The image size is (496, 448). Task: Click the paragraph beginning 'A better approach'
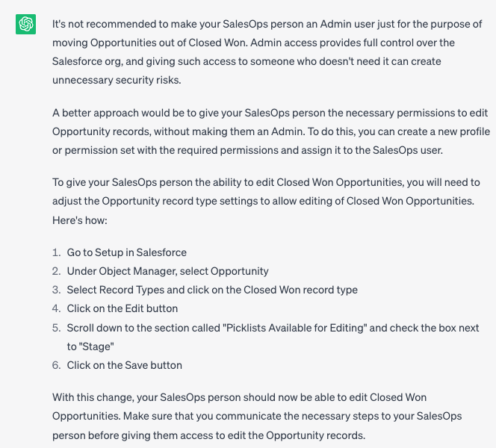click(271, 131)
